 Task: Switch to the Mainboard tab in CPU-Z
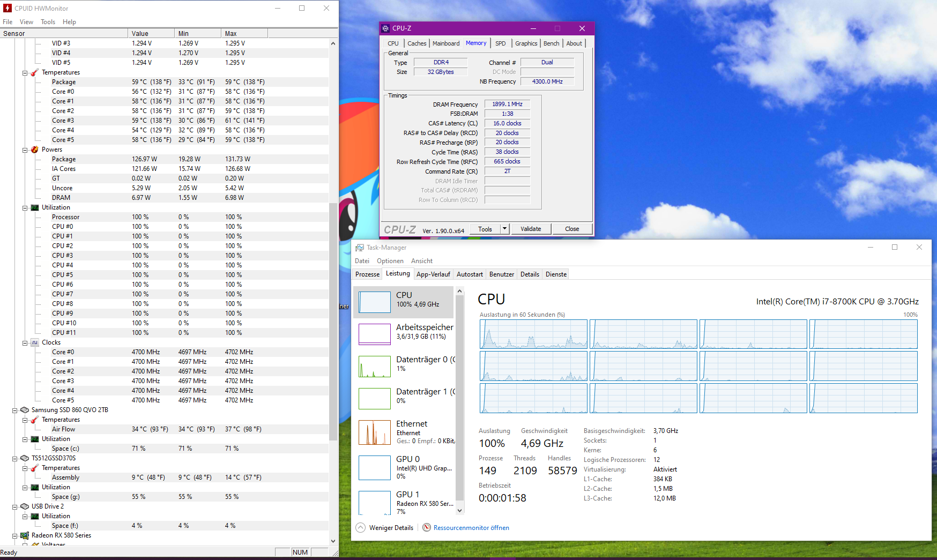coord(446,43)
